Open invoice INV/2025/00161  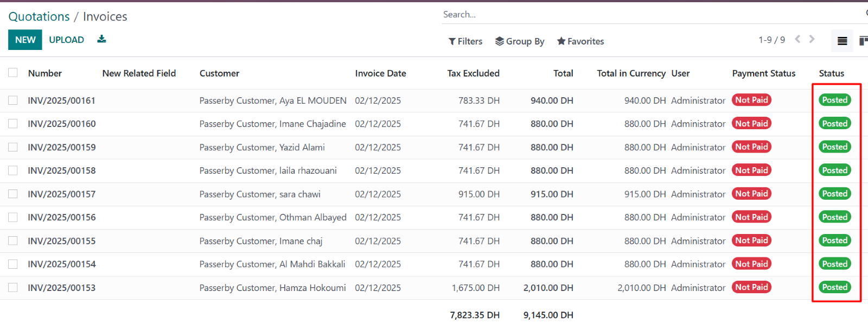(x=61, y=100)
